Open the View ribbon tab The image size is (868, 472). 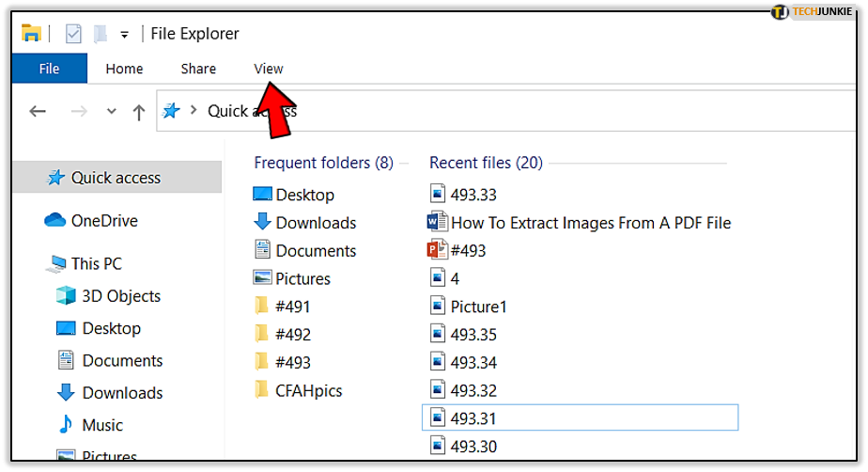[269, 69]
